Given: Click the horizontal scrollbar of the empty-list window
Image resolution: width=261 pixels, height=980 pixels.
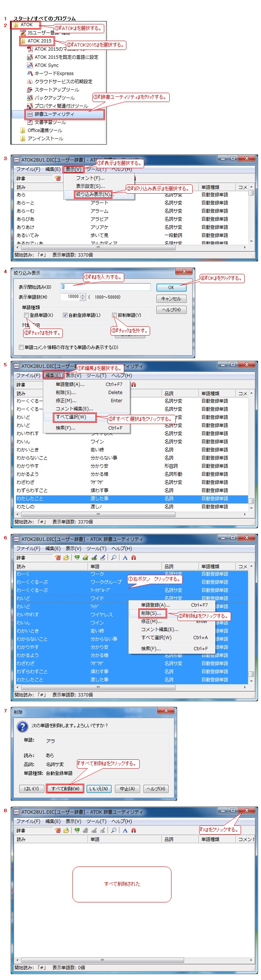Looking at the screenshot, I should 134,960.
